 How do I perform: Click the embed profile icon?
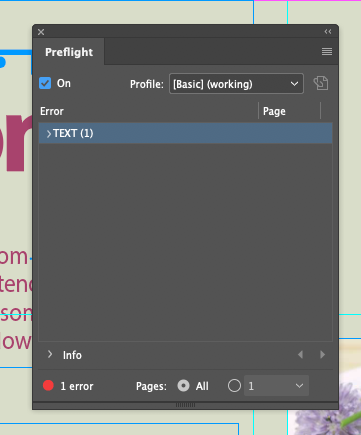(x=321, y=83)
